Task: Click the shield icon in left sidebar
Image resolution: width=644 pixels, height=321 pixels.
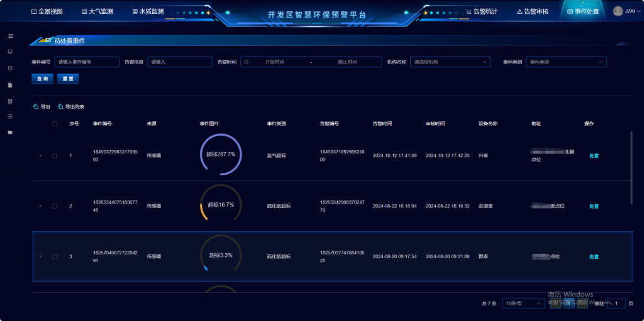Action: tap(10, 68)
